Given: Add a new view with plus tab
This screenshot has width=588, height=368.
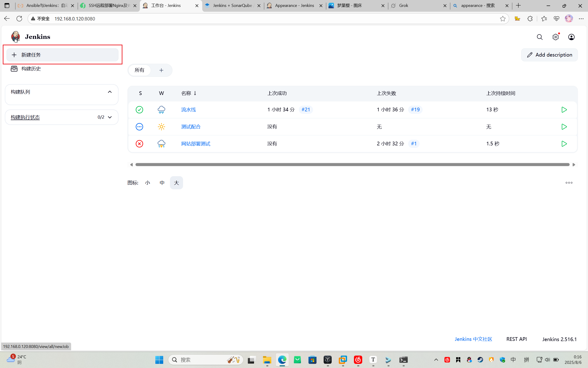Looking at the screenshot, I should 161,70.
